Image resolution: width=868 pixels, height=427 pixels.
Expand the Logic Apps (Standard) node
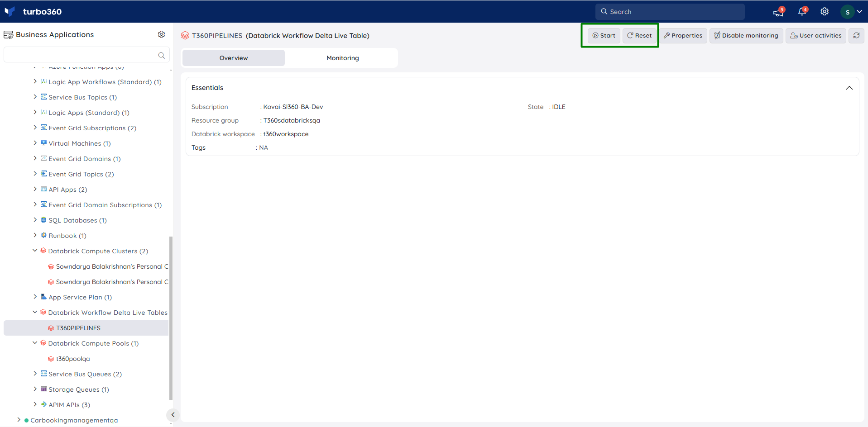tap(35, 112)
